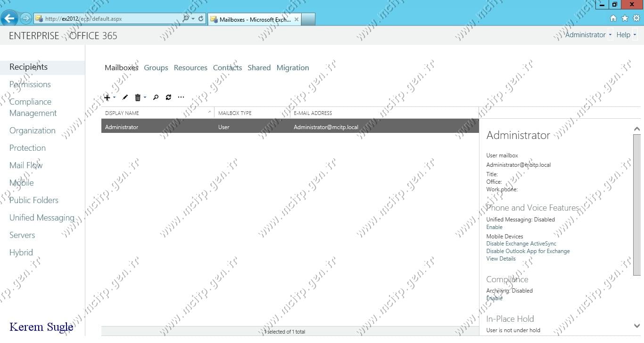Open Unified Messaging section
This screenshot has height=343, width=644.
coord(42,218)
